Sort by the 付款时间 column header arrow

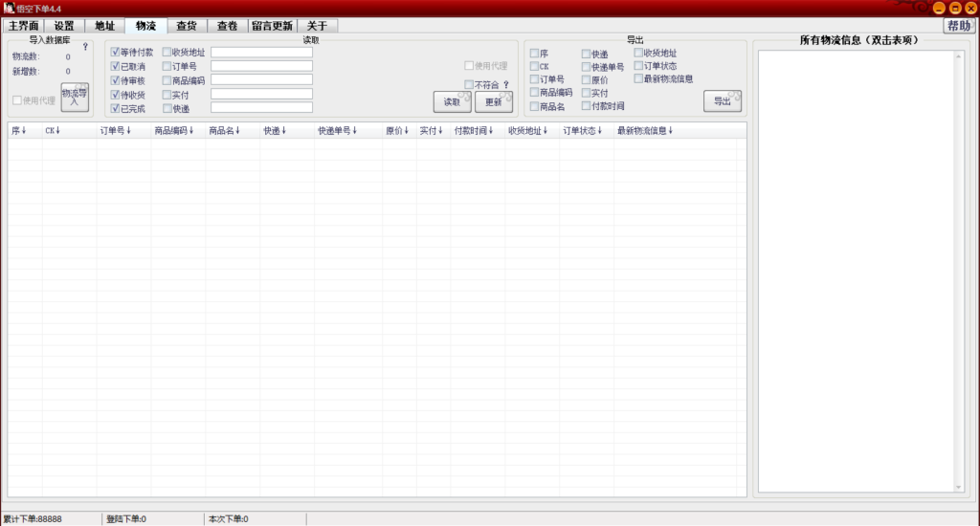point(493,131)
